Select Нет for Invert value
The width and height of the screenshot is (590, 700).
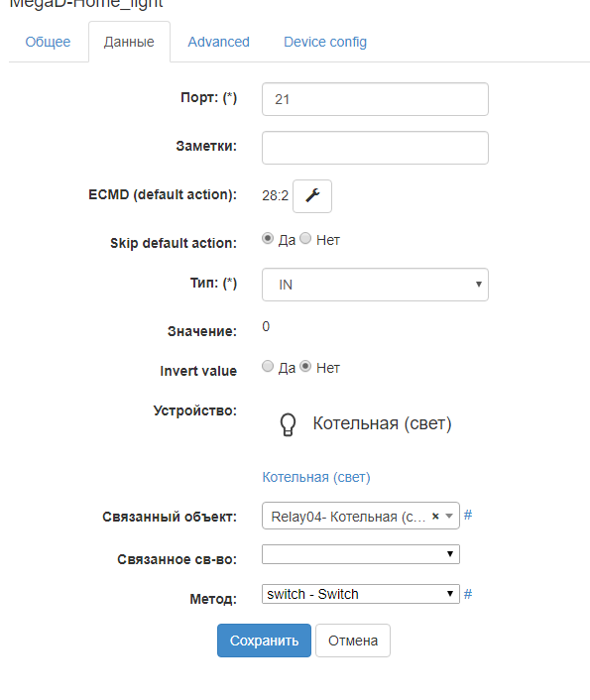[x=305, y=366]
